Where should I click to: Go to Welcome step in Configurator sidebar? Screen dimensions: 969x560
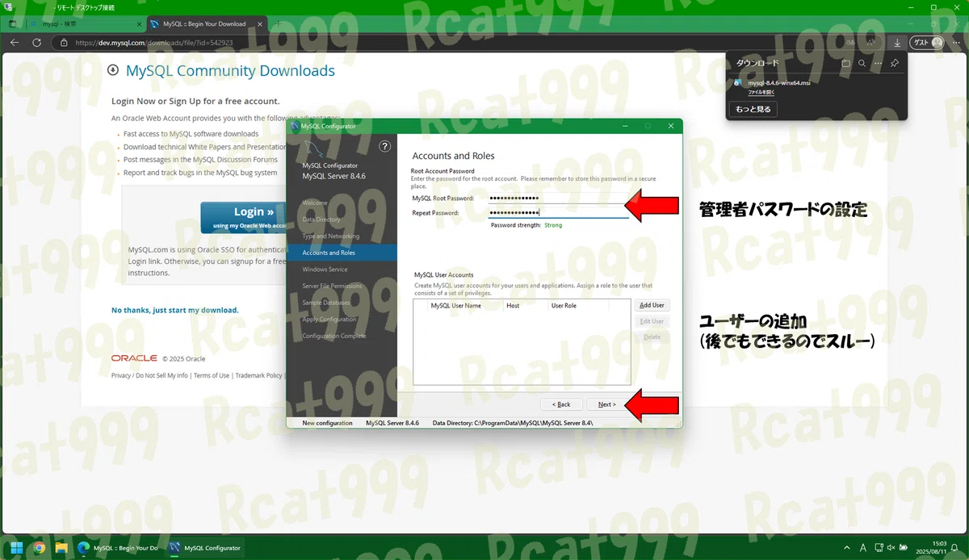[x=315, y=203]
